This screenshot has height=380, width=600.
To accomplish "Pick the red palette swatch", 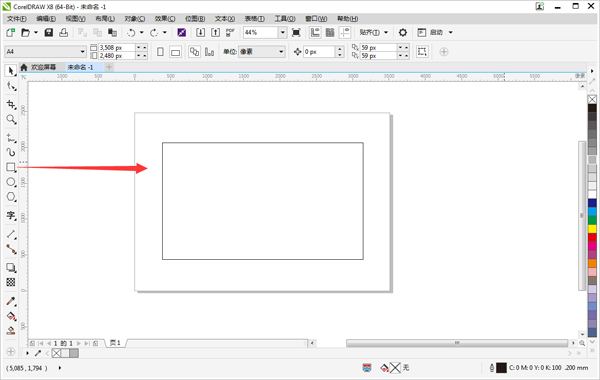I will 592,237.
